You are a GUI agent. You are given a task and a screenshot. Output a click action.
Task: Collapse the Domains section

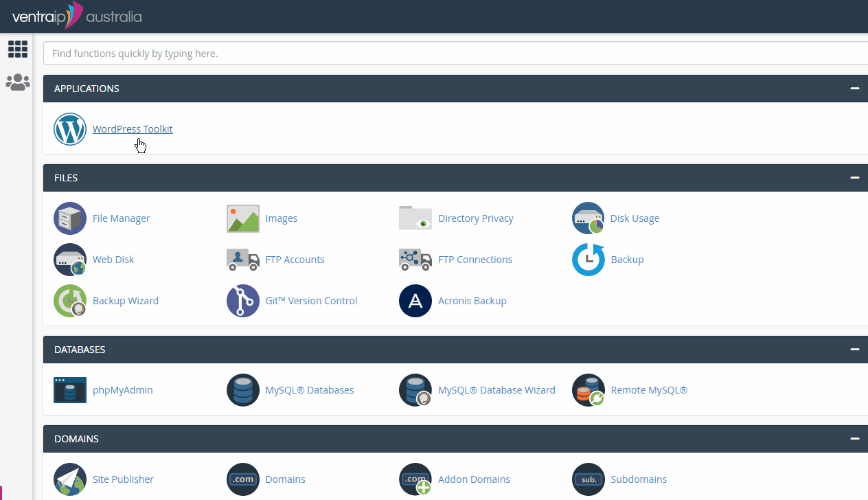click(x=855, y=439)
